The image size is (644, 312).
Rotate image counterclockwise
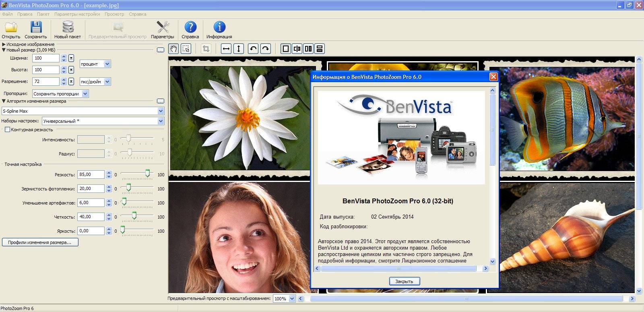pyautogui.click(x=253, y=49)
